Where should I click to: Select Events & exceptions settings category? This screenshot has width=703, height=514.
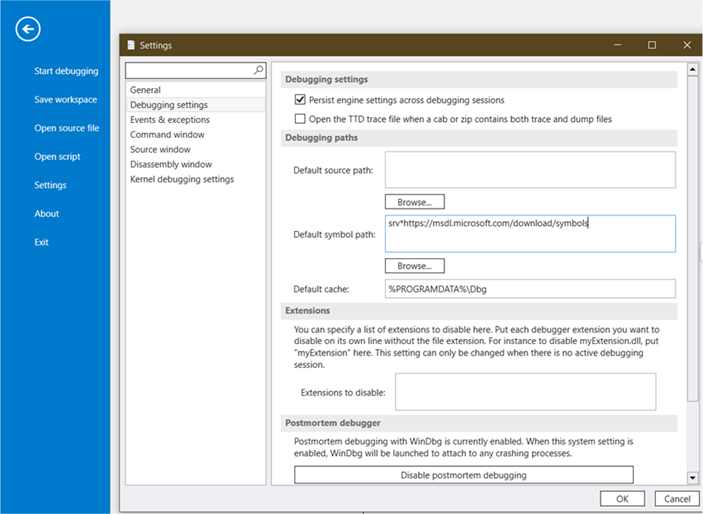[x=170, y=120]
